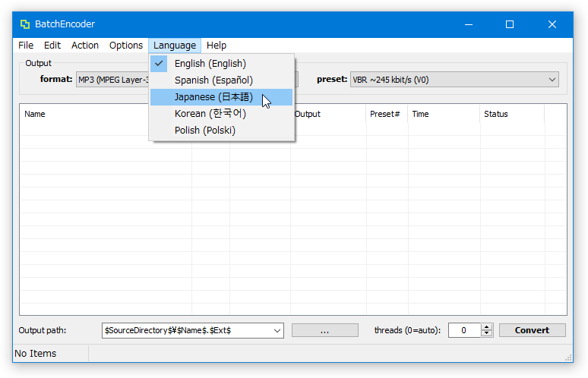Open the File menu
The width and height of the screenshot is (588, 378).
(26, 46)
